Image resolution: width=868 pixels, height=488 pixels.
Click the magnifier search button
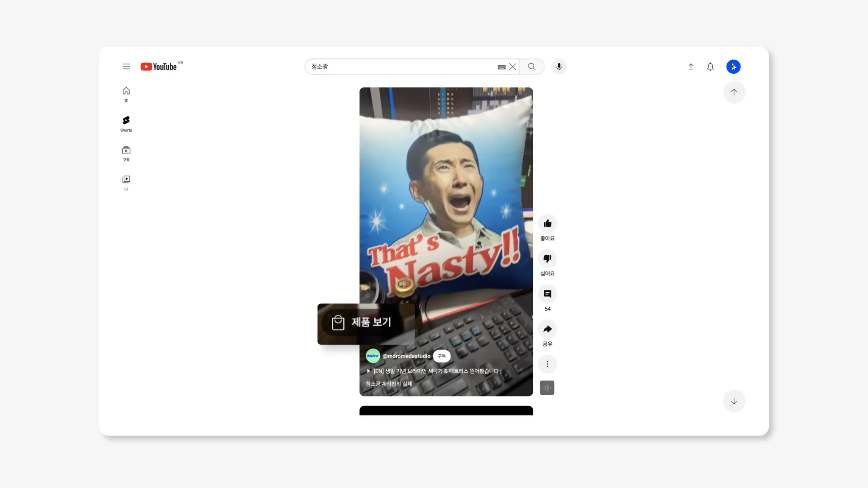point(531,67)
